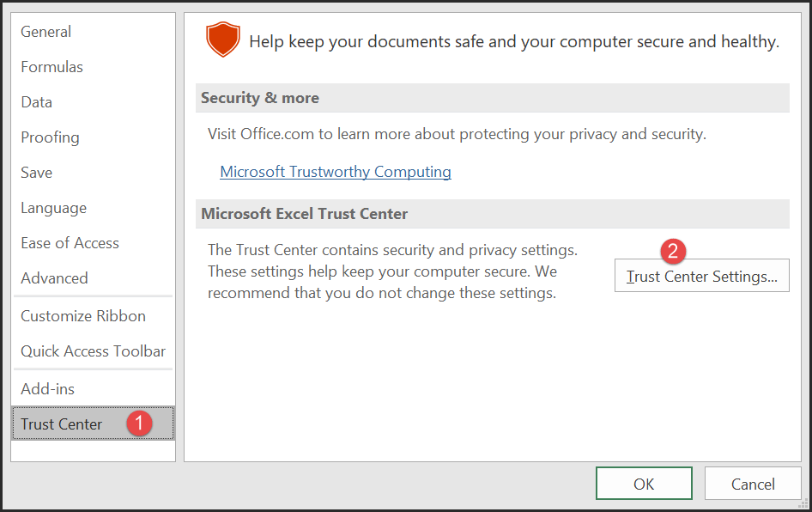This screenshot has width=812, height=512.
Task: Open Customize Ribbon settings
Action: coord(94,316)
